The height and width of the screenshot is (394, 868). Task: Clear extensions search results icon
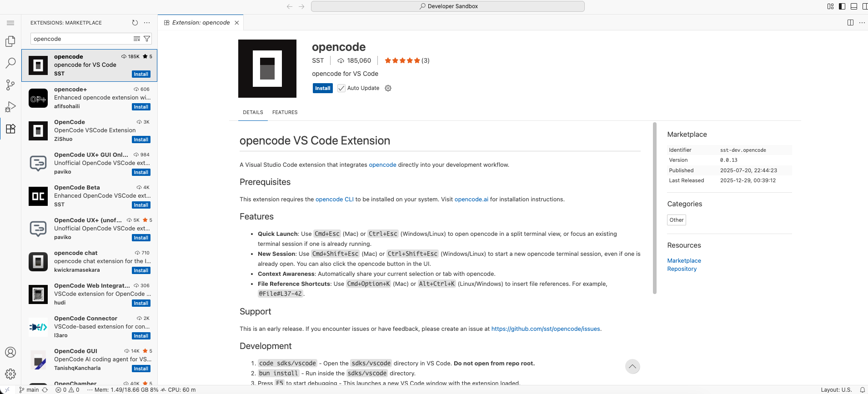(136, 39)
